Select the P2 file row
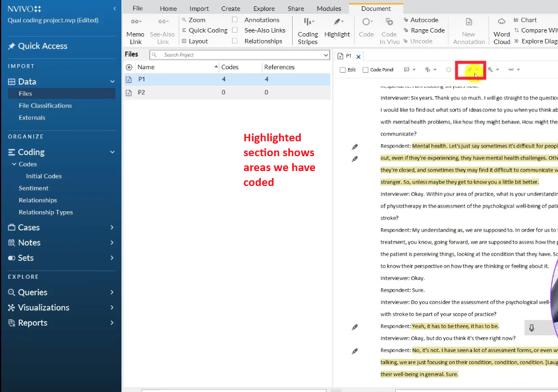This screenshot has width=558, height=392. click(x=142, y=92)
